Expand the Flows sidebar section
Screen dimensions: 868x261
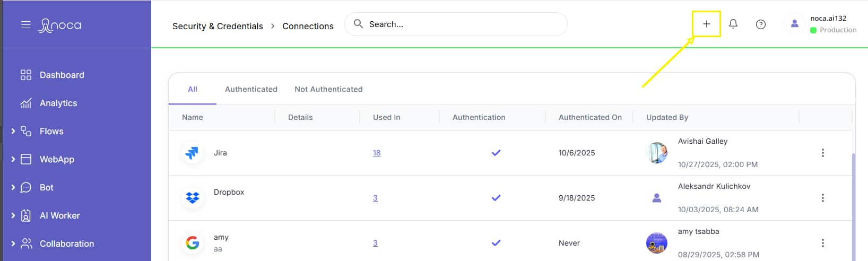[13, 131]
